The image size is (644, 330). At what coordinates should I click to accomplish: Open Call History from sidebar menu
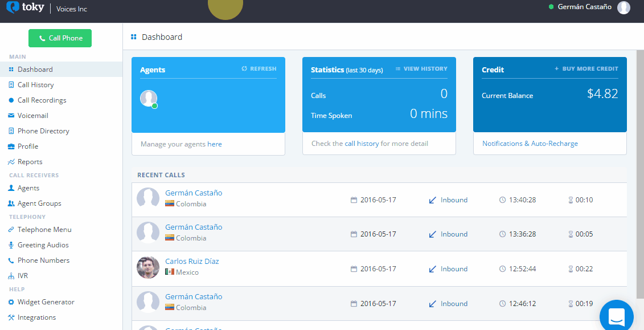tap(35, 85)
